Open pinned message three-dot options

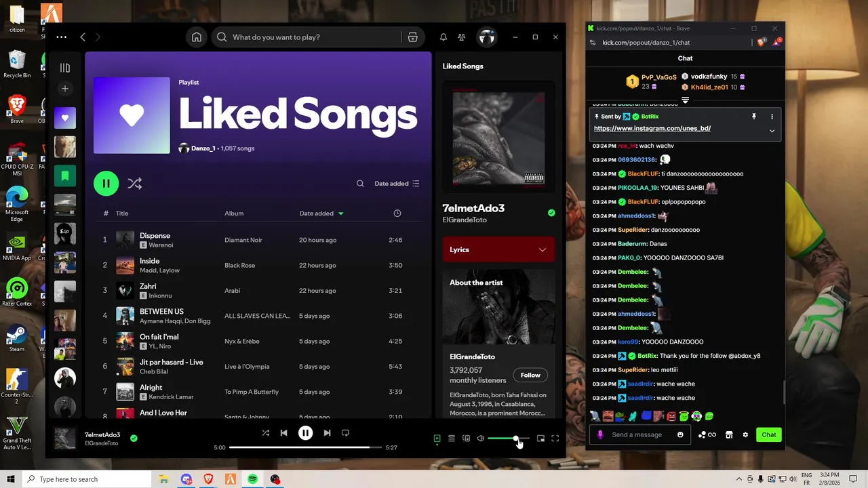coord(772,117)
